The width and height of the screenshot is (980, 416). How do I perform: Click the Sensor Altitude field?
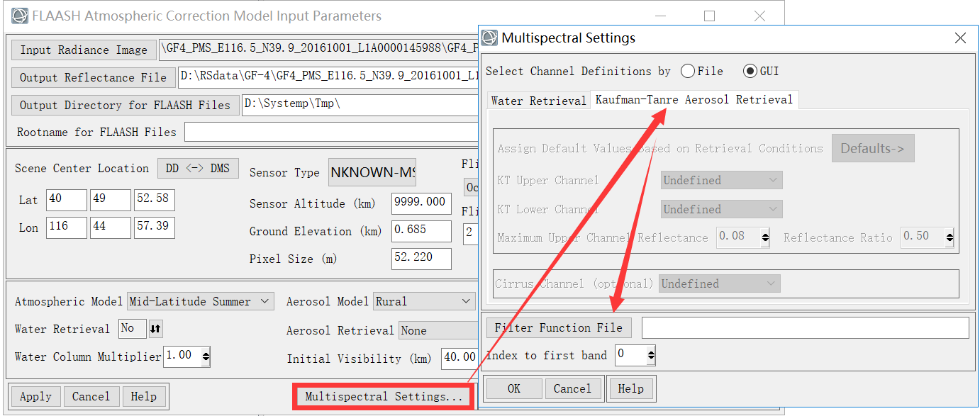(x=421, y=203)
